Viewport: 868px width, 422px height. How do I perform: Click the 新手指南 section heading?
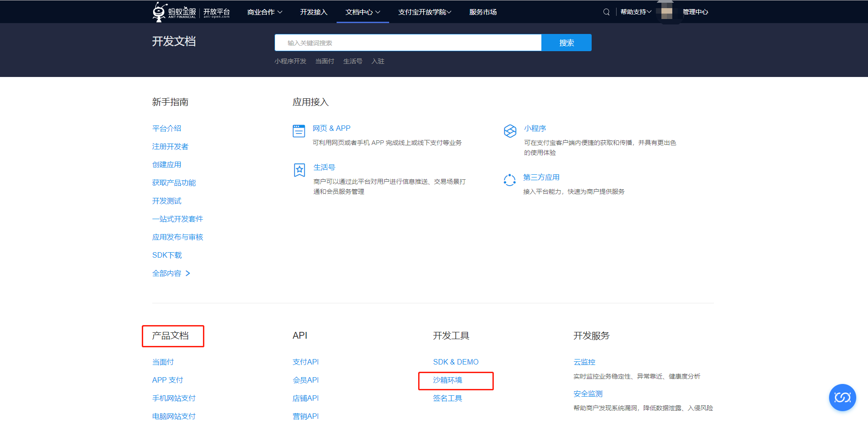(x=170, y=102)
